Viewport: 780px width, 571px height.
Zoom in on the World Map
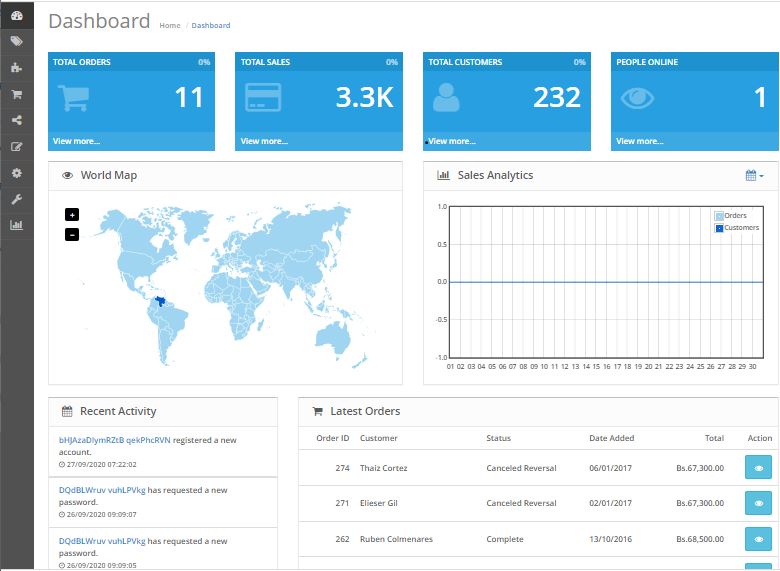click(x=72, y=214)
